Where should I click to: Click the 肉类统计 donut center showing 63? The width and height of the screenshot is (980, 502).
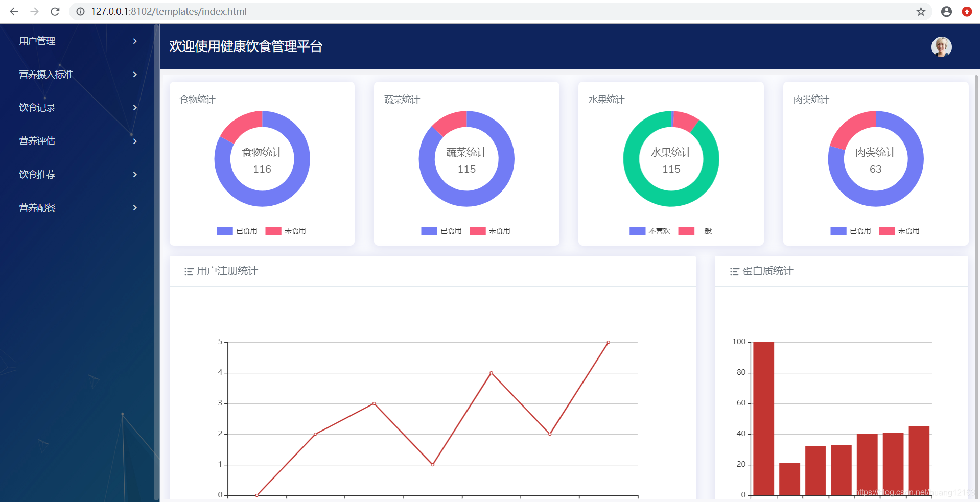click(876, 160)
